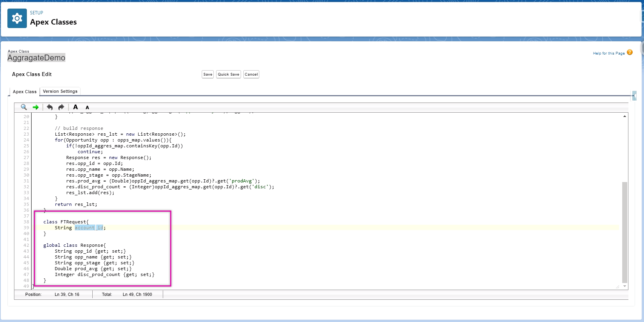Click the 'String opp_name {get; set;}' line
Screen dimensions: 644x322
coord(93,257)
